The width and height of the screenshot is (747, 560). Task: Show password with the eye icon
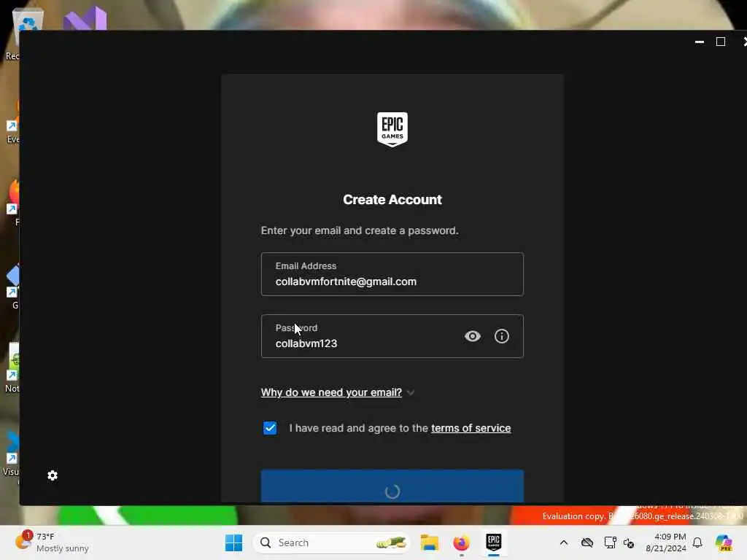click(x=472, y=336)
